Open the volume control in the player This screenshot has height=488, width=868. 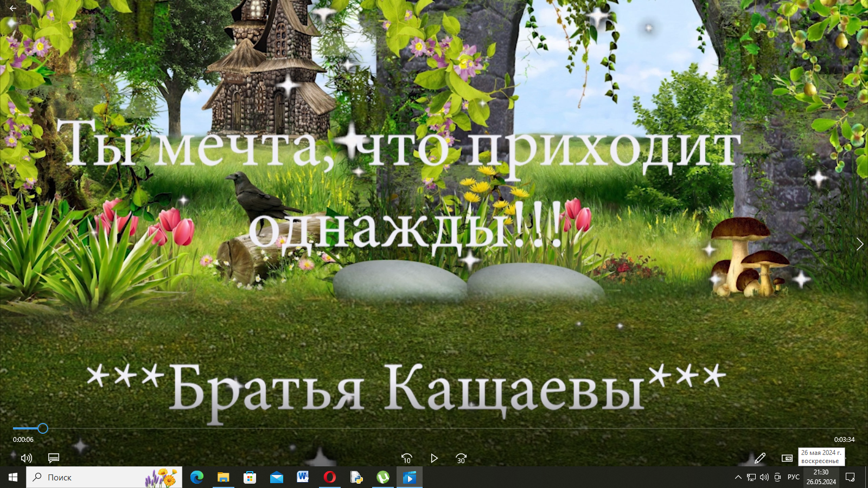click(x=25, y=458)
